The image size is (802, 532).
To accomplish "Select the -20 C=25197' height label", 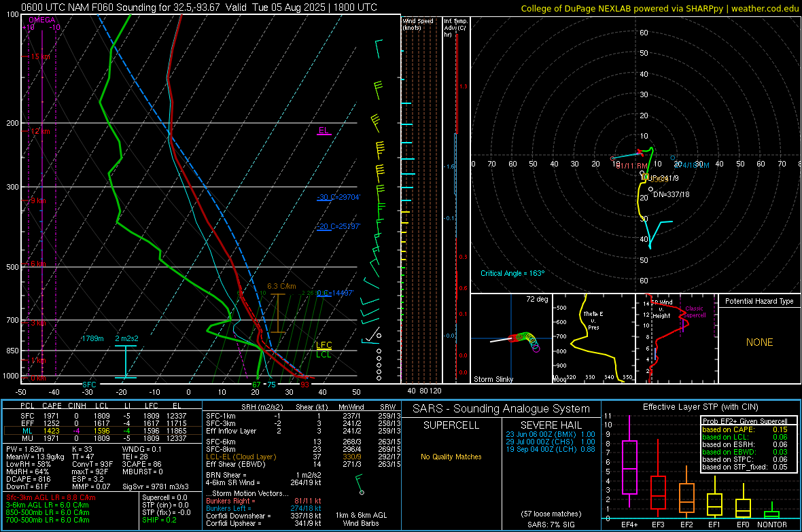I will (338, 226).
